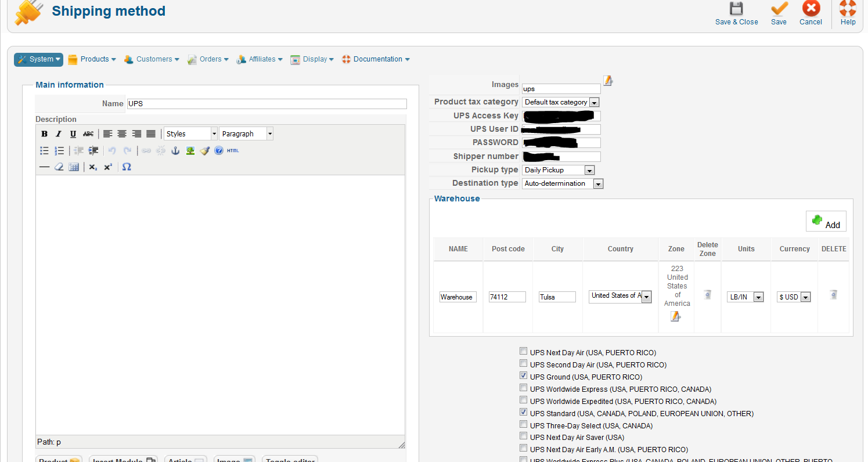Click the shipping method Name field
This screenshot has height=462, width=868.
point(266,104)
